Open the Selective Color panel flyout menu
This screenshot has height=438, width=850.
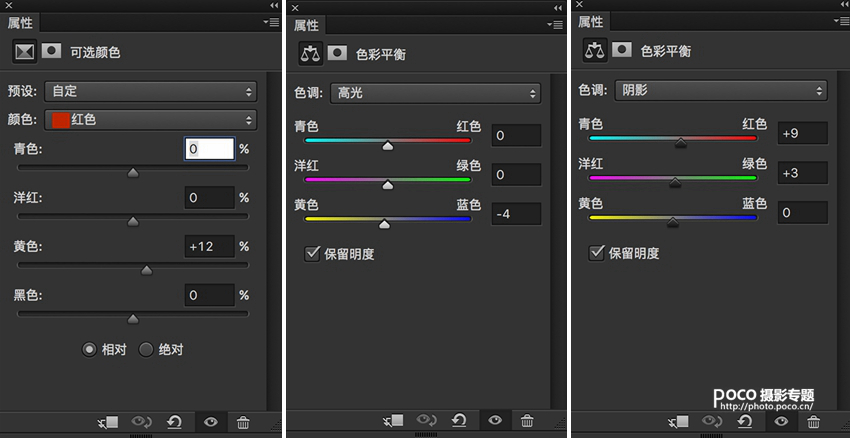tap(271, 24)
